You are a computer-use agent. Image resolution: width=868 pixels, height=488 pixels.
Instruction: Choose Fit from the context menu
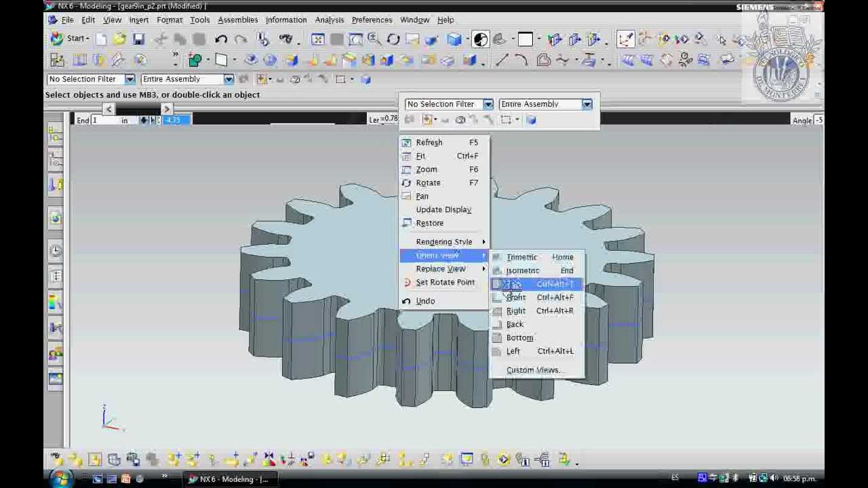pyautogui.click(x=444, y=156)
